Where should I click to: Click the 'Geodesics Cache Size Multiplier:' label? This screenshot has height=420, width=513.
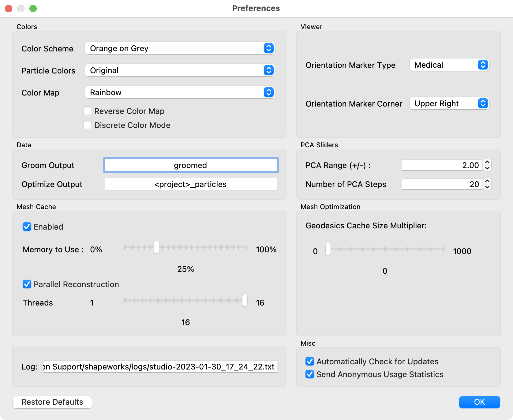[x=366, y=226]
